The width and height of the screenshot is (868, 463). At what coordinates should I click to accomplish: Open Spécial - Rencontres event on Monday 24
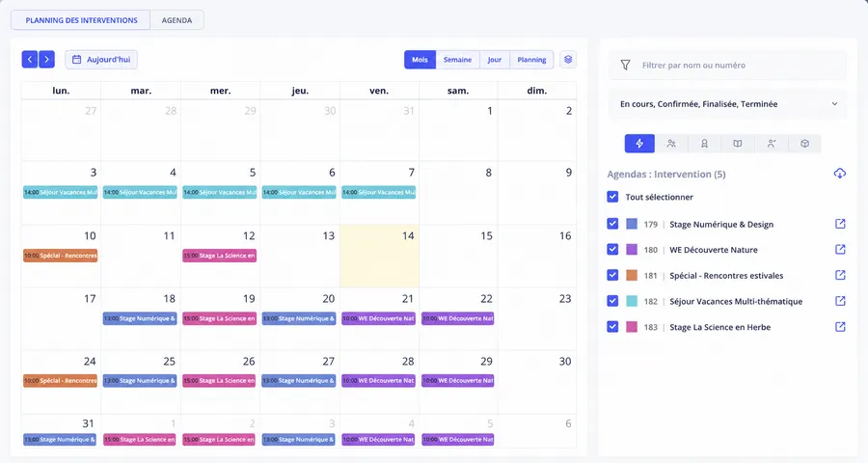tap(61, 380)
